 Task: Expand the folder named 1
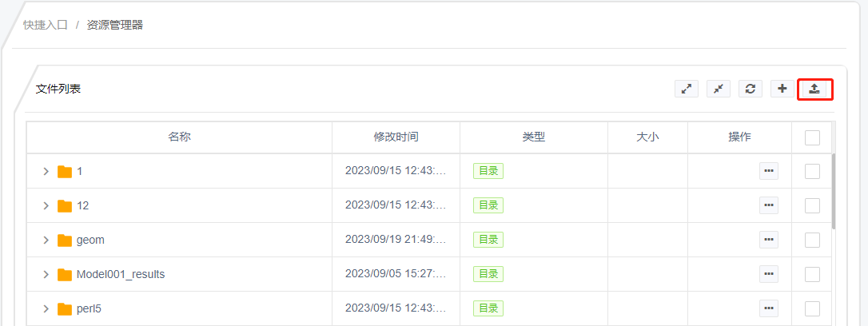pos(46,172)
